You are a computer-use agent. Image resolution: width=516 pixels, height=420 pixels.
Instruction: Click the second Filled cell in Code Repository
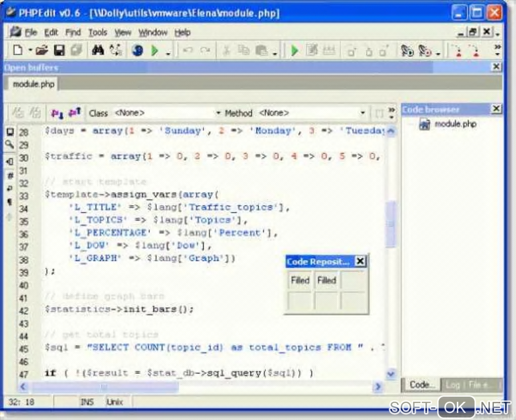[x=326, y=280]
